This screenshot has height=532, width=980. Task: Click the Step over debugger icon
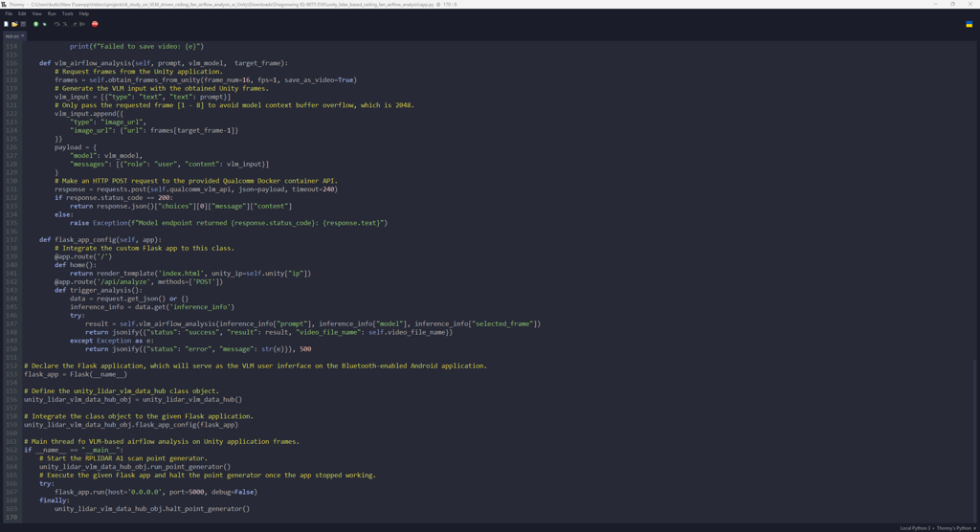(x=56, y=24)
